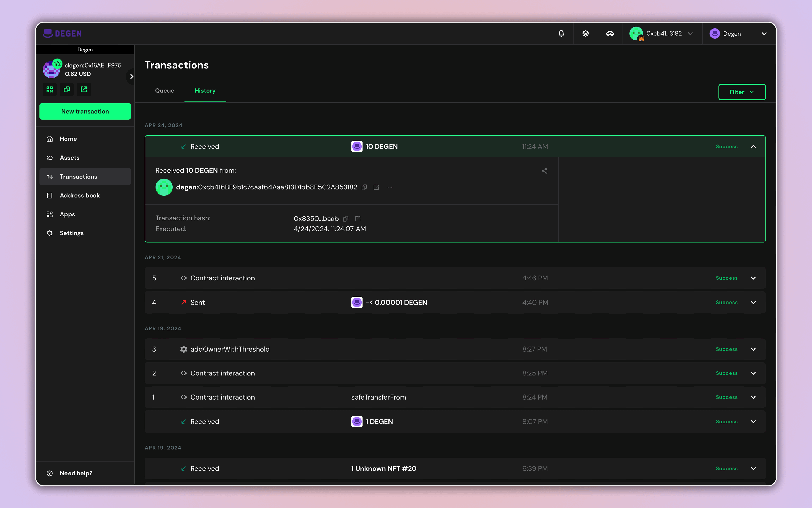Click the sender address text 0xcb416BF9b1c7...
This screenshot has height=508, width=812.
[266, 187]
